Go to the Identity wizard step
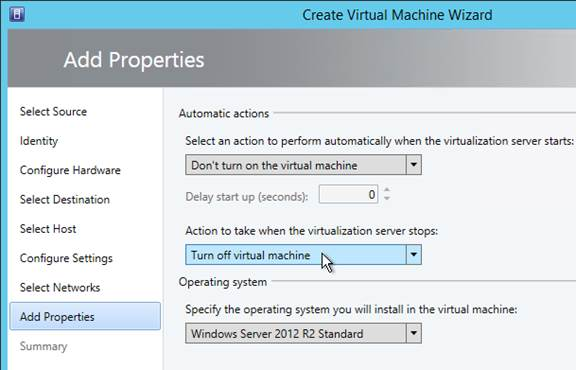 (x=39, y=141)
